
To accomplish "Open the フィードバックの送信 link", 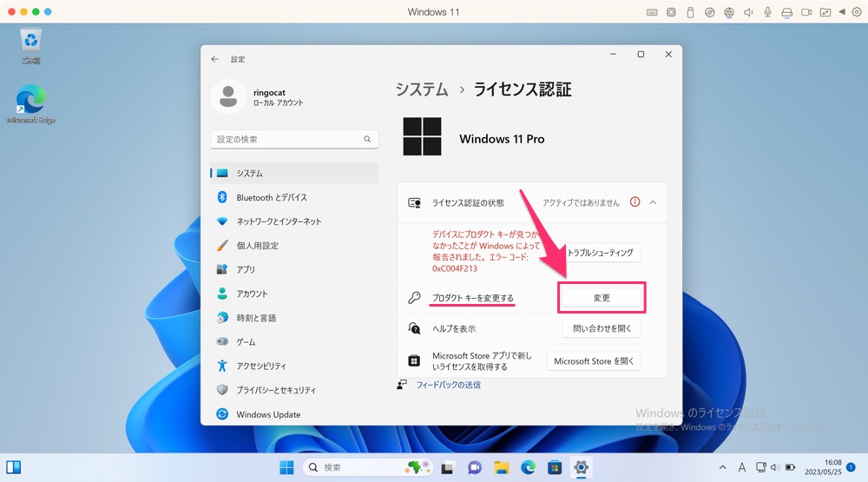I will [x=449, y=385].
